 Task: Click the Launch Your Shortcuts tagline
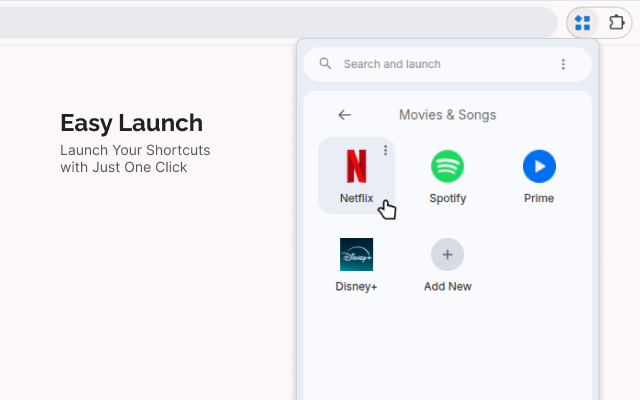[135, 159]
